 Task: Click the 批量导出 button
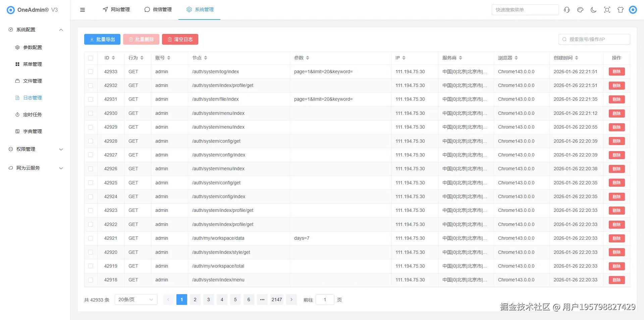tap(102, 39)
